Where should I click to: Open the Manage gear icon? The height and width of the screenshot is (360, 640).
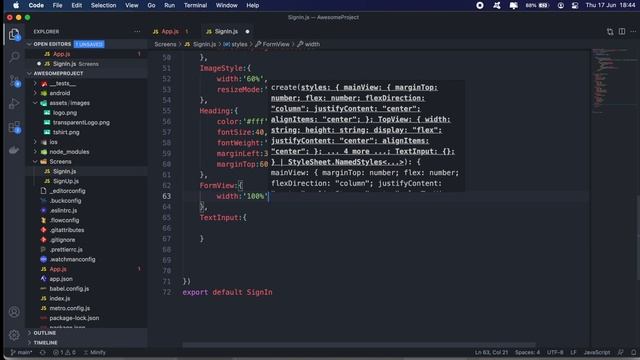click(x=14, y=335)
